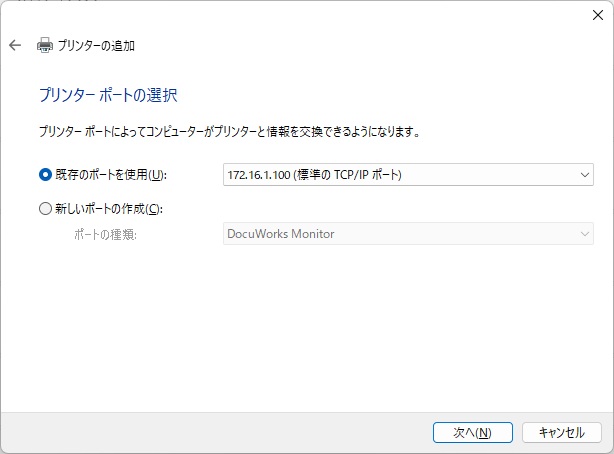The image size is (614, 454).
Task: Select the 新しいポートの作成 radio button
Action: (x=45, y=209)
